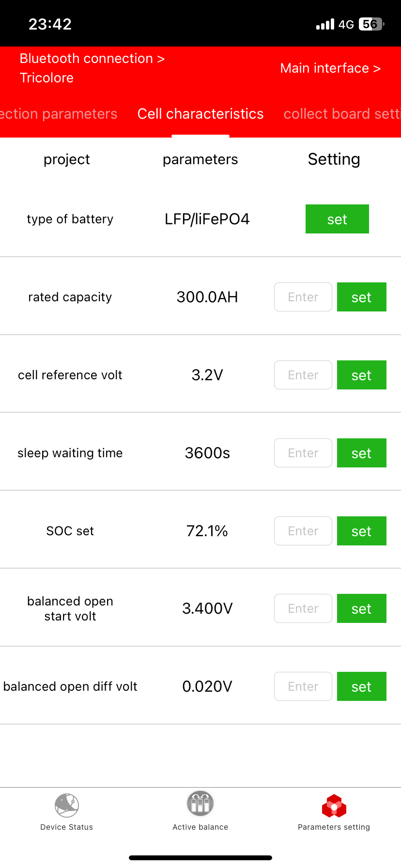Tap the cell reference volt input box
This screenshot has height=868, width=401.
tap(303, 375)
